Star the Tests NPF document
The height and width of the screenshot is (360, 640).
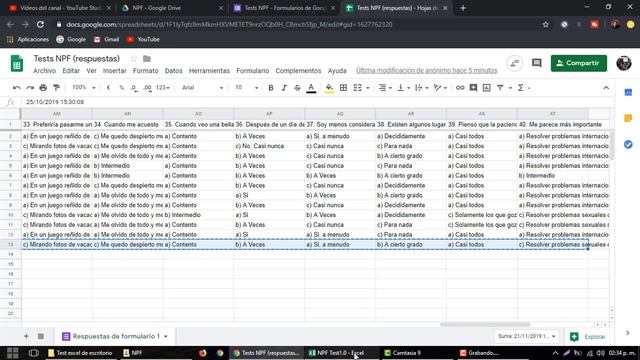(133, 59)
